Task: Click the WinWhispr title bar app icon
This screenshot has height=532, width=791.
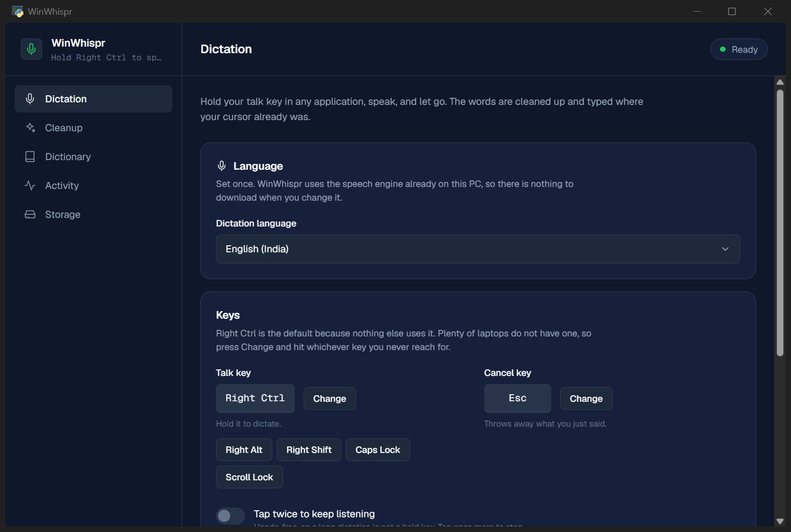Action: click(x=17, y=11)
